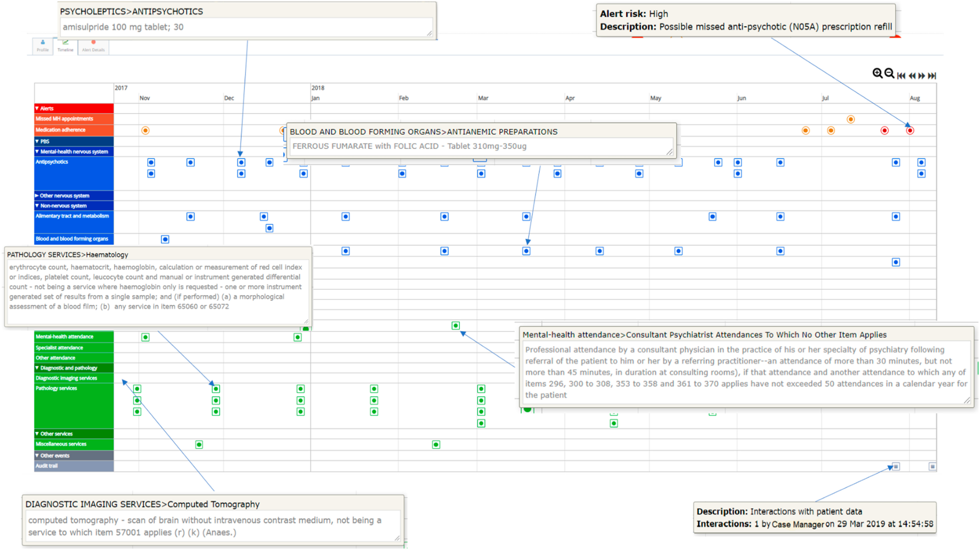The height and width of the screenshot is (551, 980).
Task: Click the Mental-health attendance event in November
Action: [x=145, y=337]
